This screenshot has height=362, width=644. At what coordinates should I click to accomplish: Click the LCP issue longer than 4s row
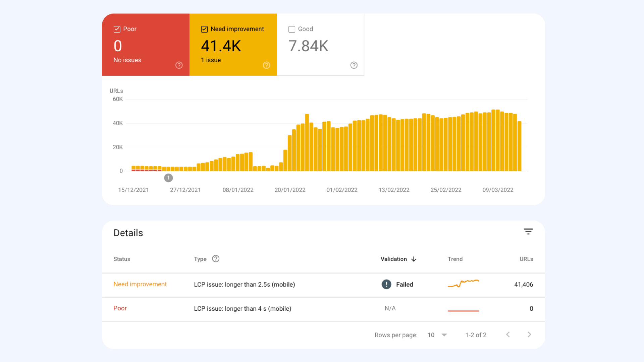click(x=243, y=308)
